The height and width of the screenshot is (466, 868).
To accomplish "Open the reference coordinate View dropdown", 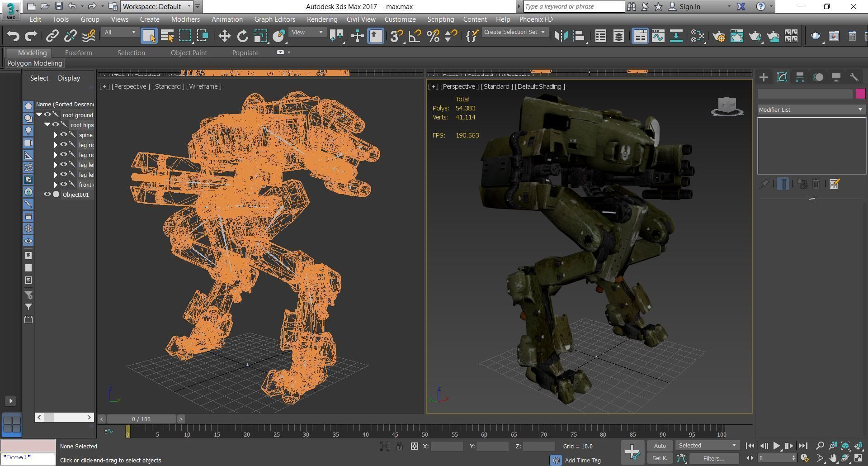I will [307, 33].
